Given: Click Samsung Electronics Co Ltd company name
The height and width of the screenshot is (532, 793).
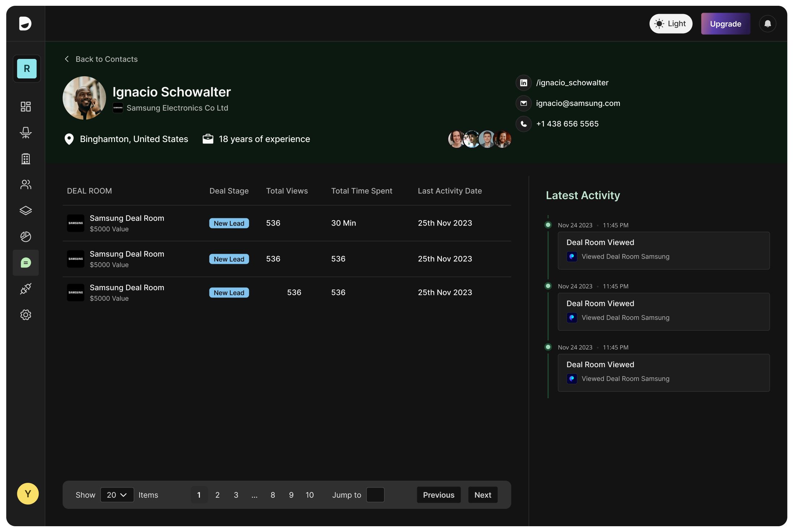Looking at the screenshot, I should [x=177, y=108].
